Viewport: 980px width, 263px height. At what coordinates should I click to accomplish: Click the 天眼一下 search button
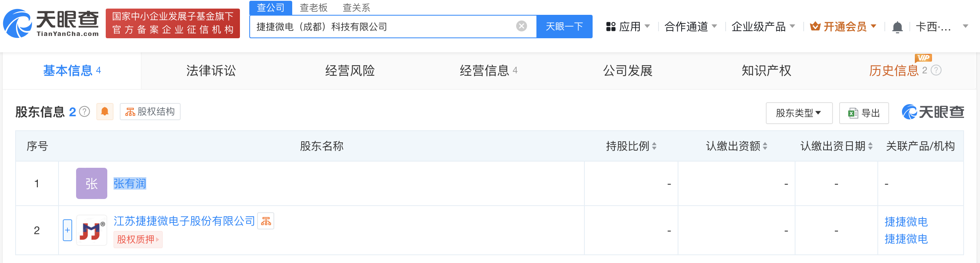[564, 27]
